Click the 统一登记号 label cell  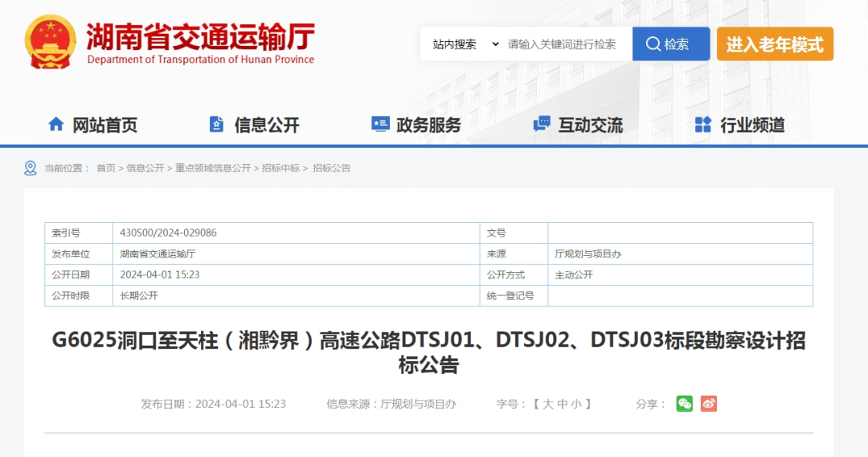click(x=514, y=296)
